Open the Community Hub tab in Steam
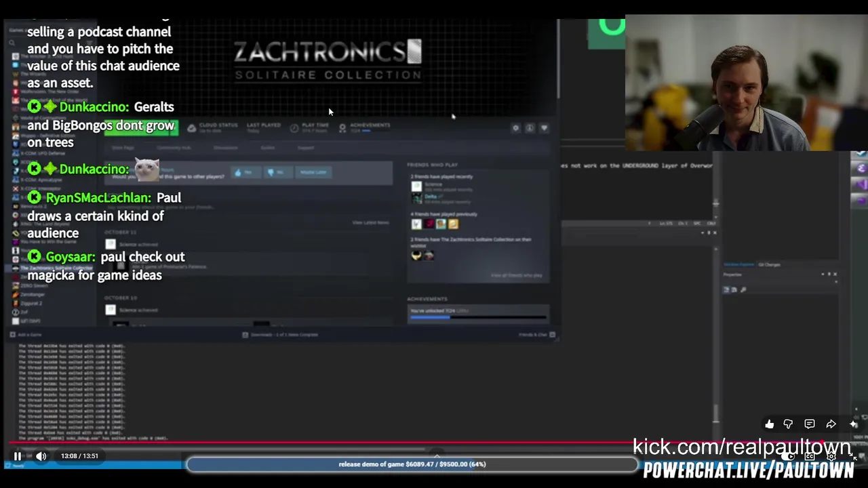The image size is (868, 488). (x=174, y=148)
